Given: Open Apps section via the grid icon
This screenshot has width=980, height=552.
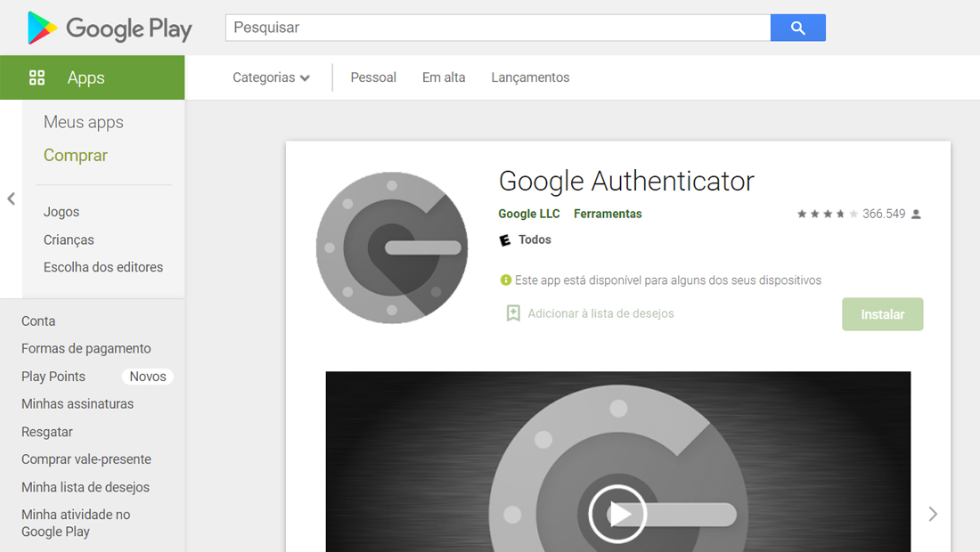Looking at the screenshot, I should [x=37, y=77].
